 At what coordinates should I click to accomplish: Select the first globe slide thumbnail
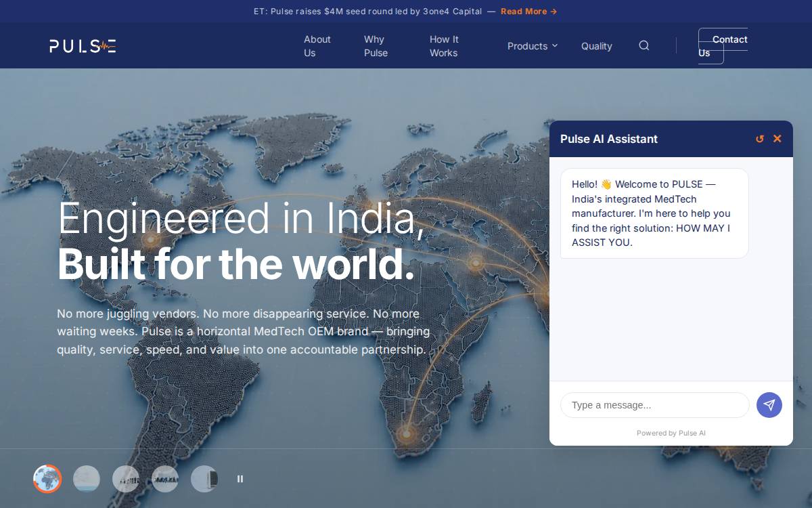(47, 479)
